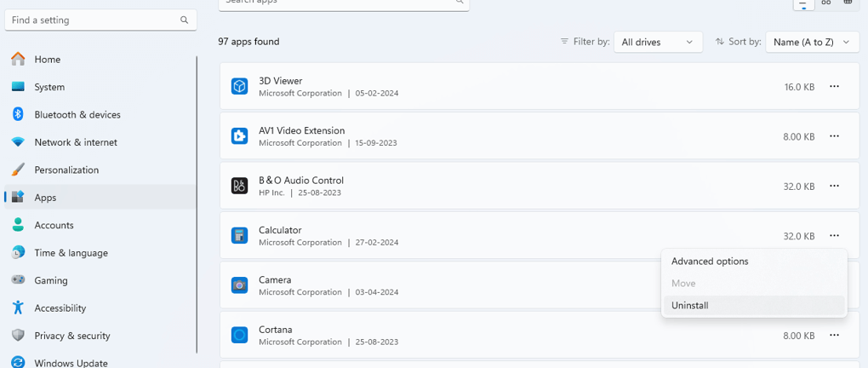Screen dimensions: 868x368
Task: Go to Bluetooth & devices settings
Action: click(x=77, y=115)
